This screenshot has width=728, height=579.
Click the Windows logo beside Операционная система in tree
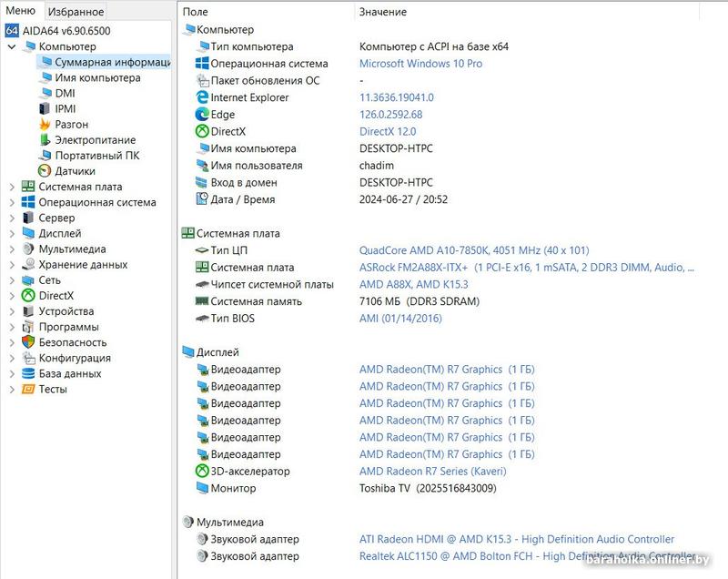pyautogui.click(x=28, y=202)
